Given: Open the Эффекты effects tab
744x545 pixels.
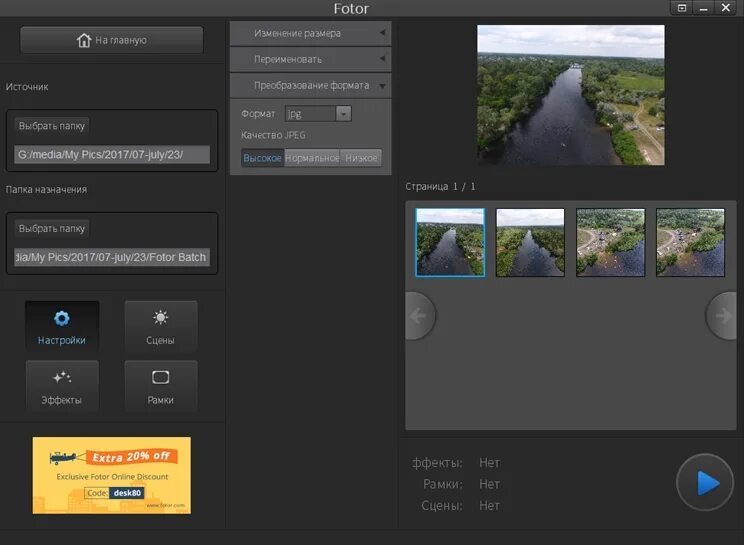Looking at the screenshot, I should pos(62,386).
